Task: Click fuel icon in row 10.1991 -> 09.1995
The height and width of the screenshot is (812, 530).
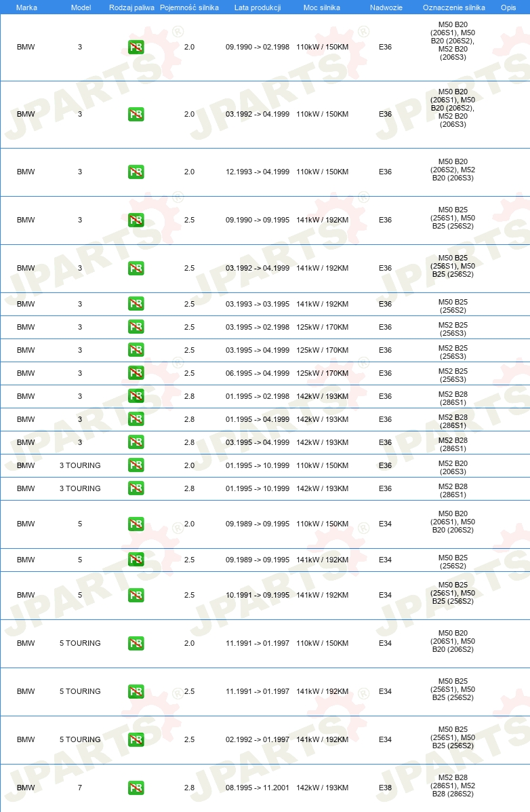Action: [x=136, y=596]
